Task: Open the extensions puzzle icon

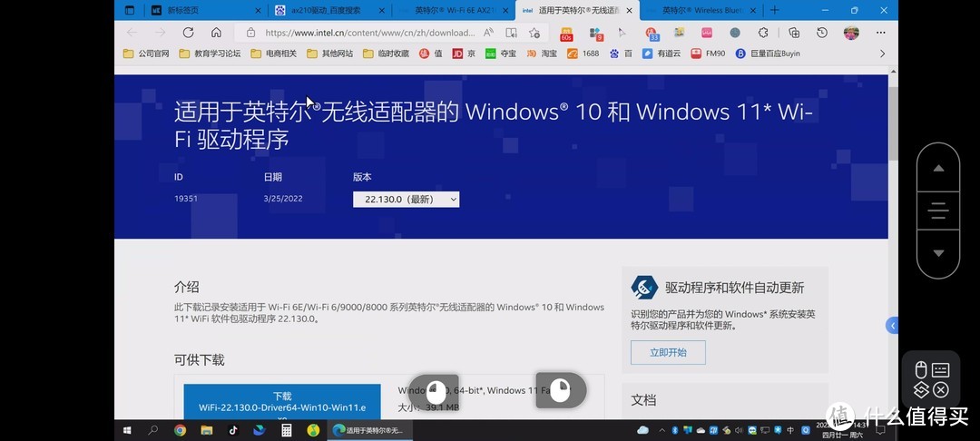Action: pyautogui.click(x=763, y=33)
